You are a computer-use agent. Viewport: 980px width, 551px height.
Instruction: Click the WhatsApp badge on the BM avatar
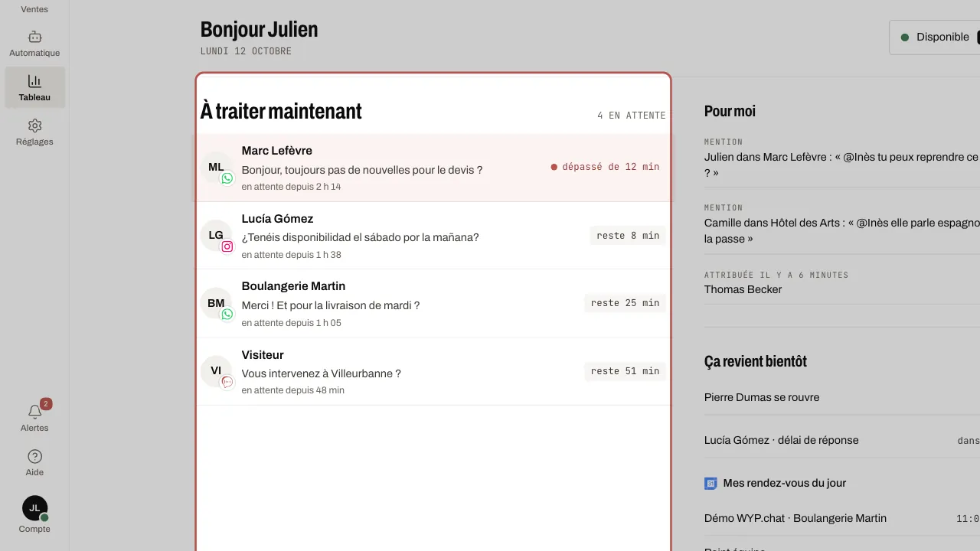click(x=227, y=314)
